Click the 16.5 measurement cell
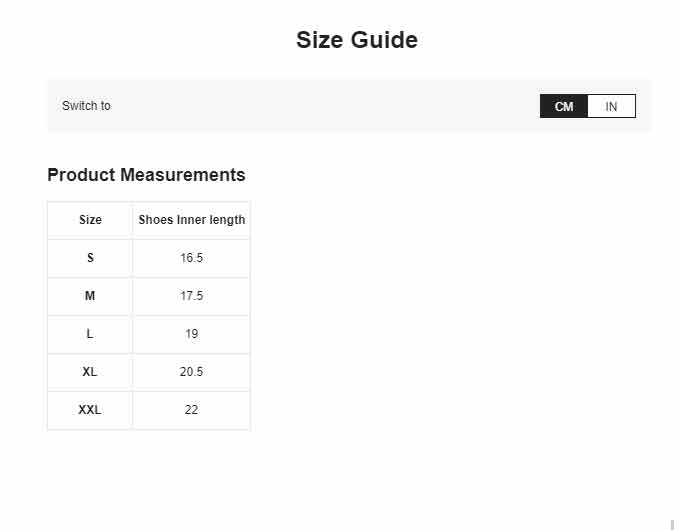This screenshot has height=530, width=674. [192, 258]
